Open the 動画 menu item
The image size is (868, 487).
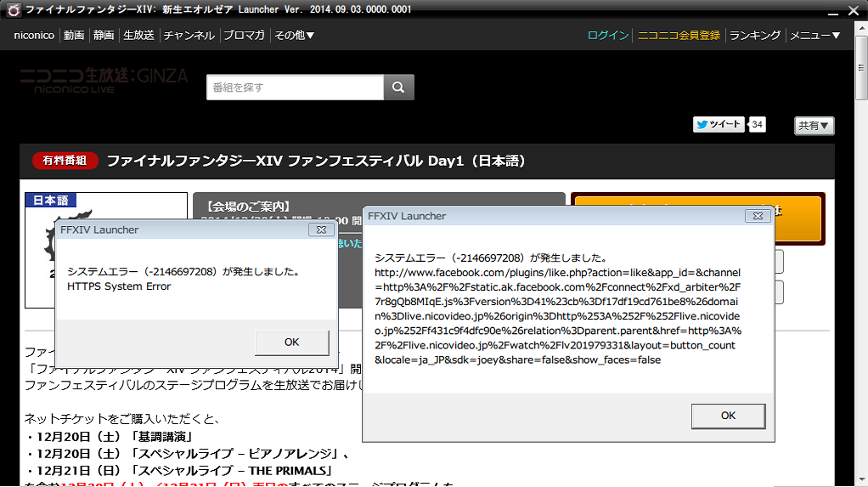click(x=74, y=35)
